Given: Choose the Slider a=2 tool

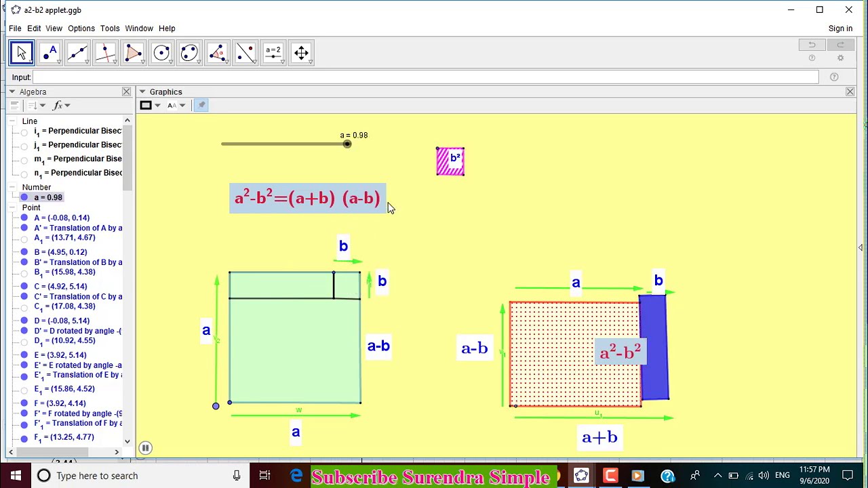Looking at the screenshot, I should (273, 53).
